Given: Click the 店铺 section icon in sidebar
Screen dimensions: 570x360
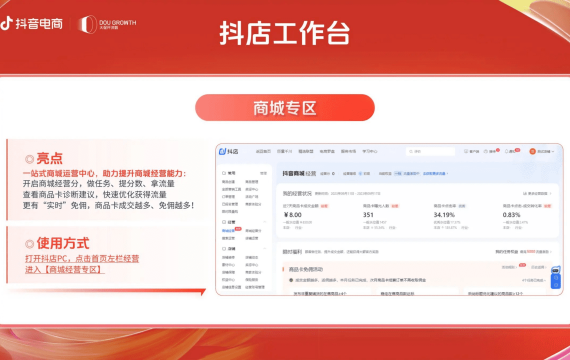Looking at the screenshot, I should pyautogui.click(x=224, y=249).
